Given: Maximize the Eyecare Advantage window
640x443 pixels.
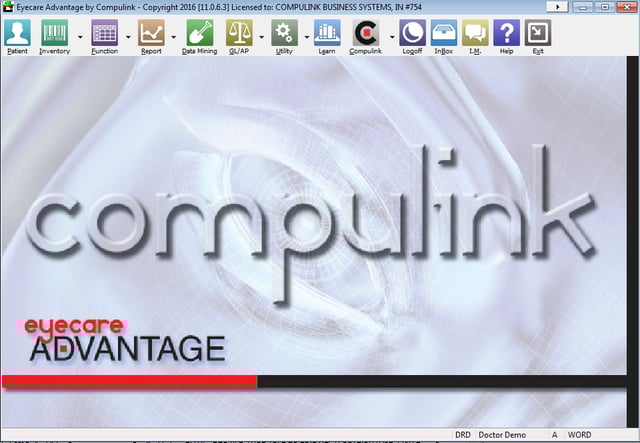Looking at the screenshot, I should pyautogui.click(x=605, y=7).
